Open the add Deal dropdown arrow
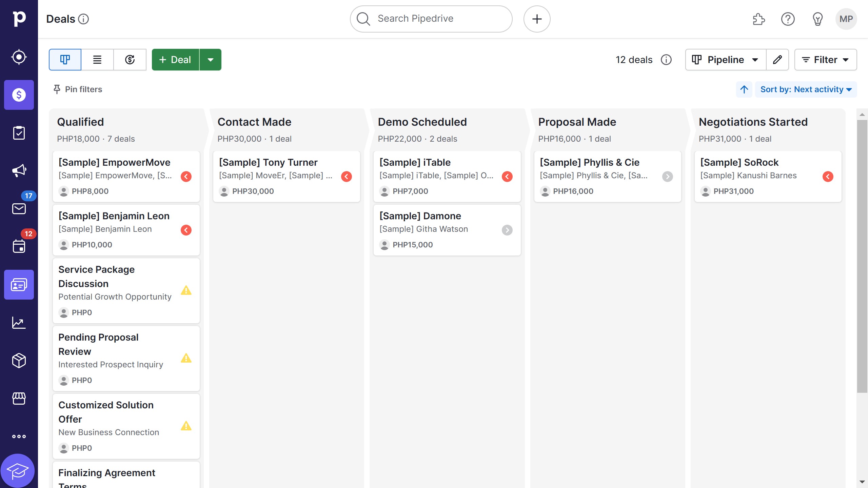 (211, 60)
